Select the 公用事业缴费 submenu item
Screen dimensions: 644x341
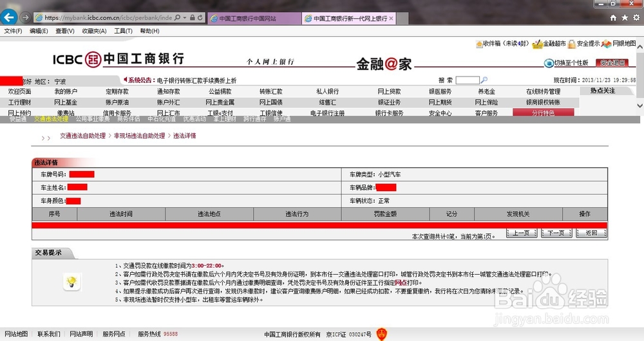92,119
